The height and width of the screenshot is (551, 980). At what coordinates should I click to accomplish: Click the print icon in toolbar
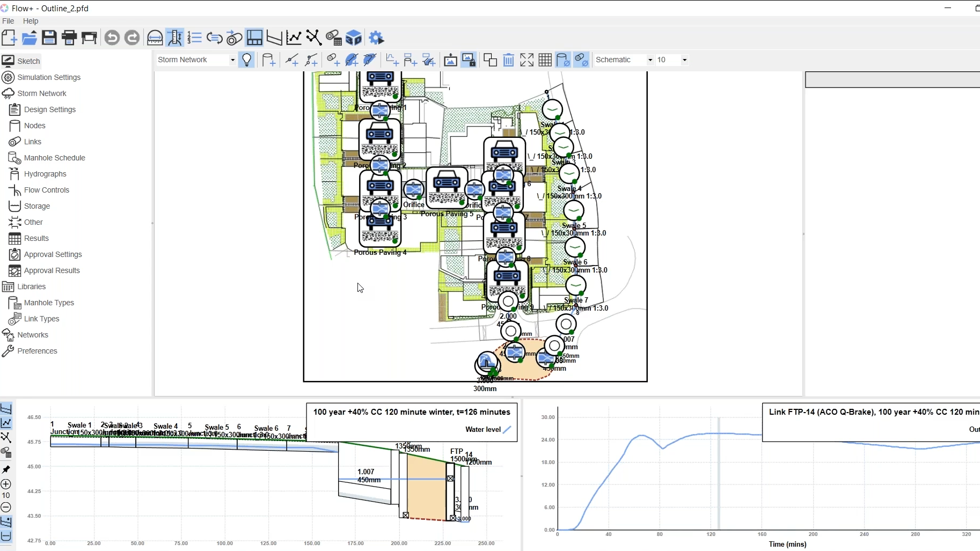point(69,38)
